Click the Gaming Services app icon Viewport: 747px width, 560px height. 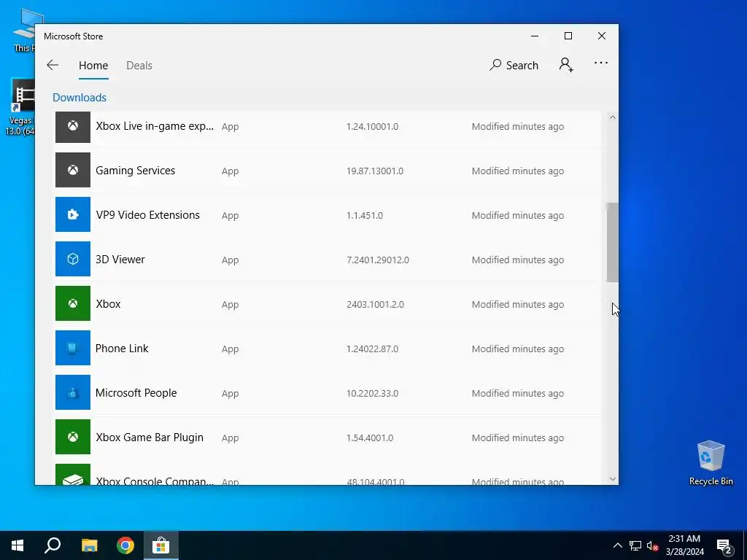(73, 170)
